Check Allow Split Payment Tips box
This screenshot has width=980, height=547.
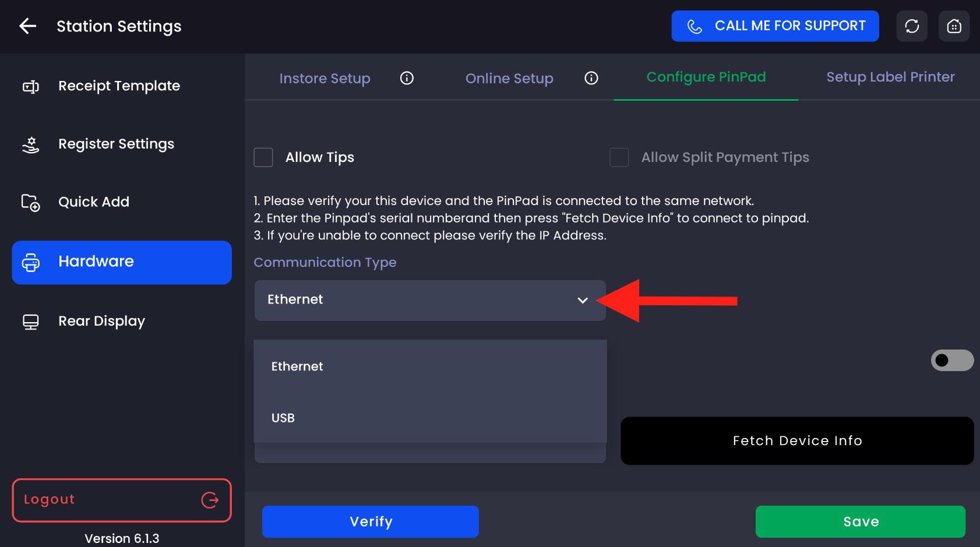click(x=619, y=157)
